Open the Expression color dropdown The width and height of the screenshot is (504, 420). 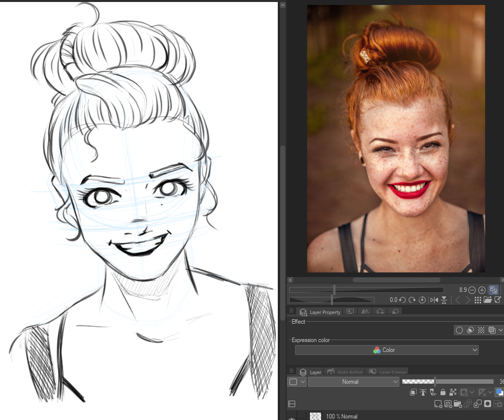coord(386,350)
